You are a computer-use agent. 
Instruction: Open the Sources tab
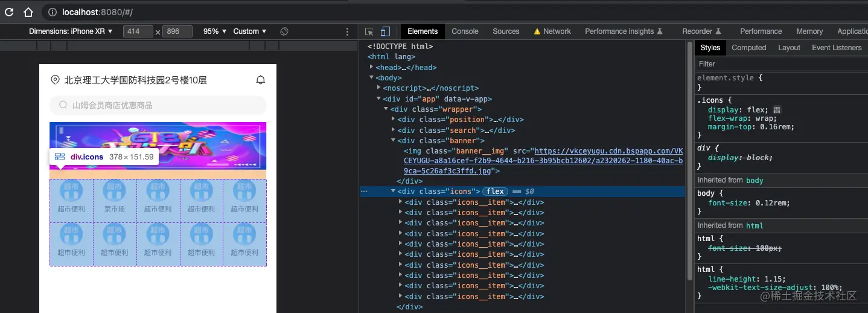coord(506,31)
